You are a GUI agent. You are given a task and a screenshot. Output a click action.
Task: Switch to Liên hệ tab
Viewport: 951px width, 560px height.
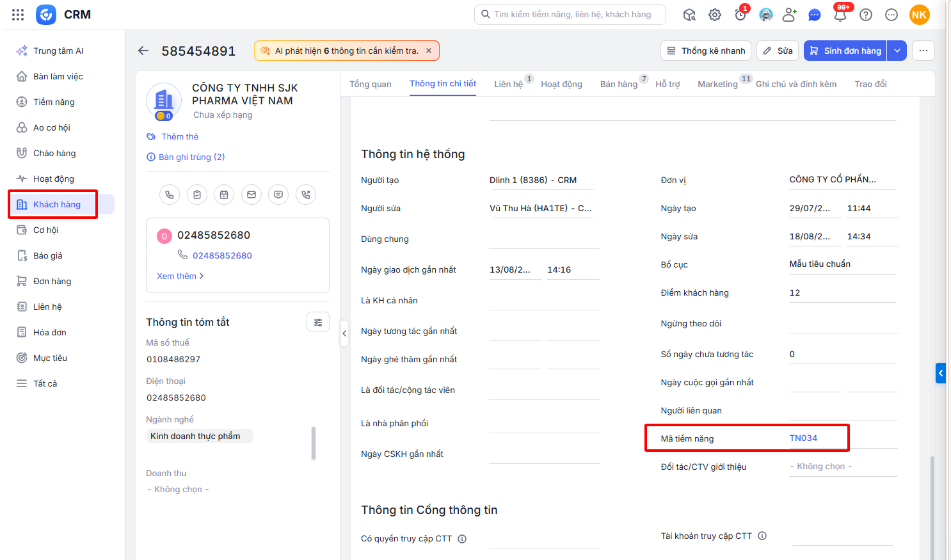coord(509,84)
